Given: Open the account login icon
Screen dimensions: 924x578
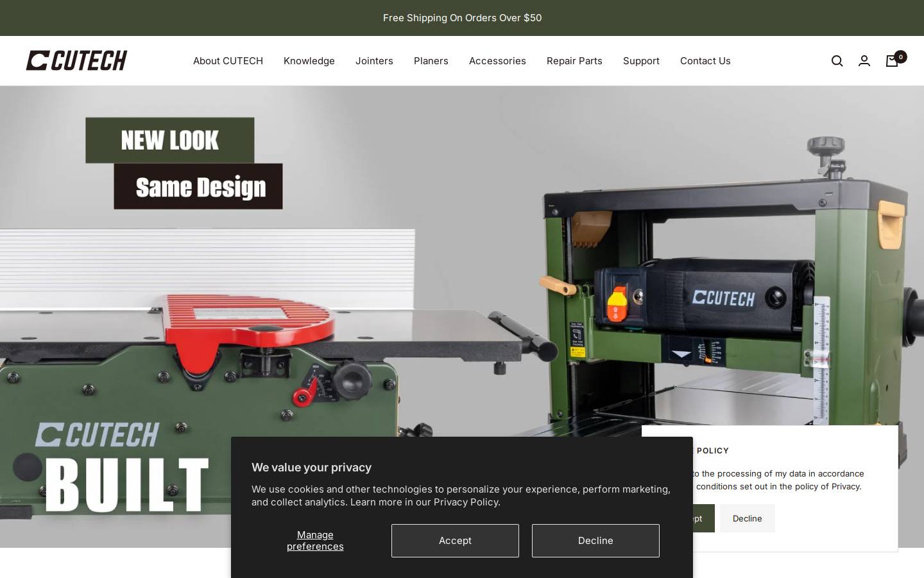Looking at the screenshot, I should point(864,61).
